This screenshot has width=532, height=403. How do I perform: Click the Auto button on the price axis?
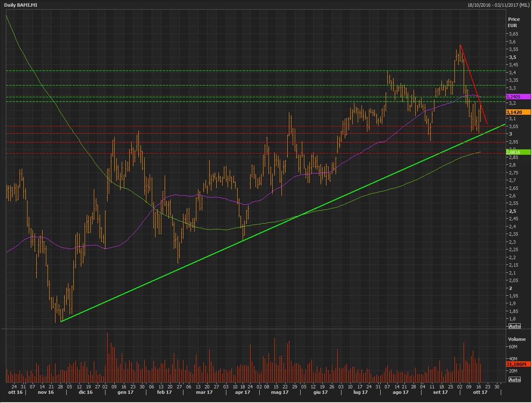[514, 326]
